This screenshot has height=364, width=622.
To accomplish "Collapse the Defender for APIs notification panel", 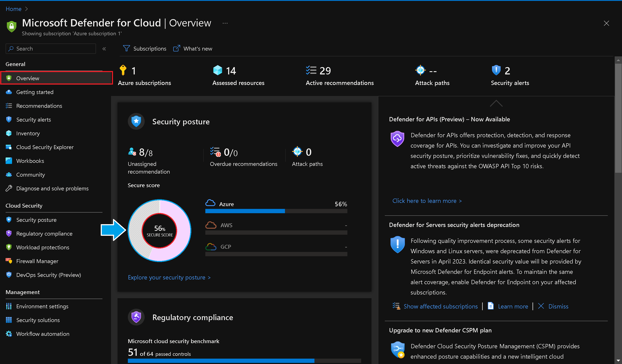I will coord(496,104).
